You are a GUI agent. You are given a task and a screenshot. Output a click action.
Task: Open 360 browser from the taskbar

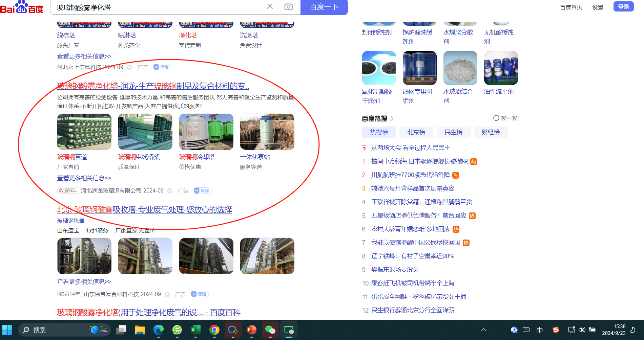tap(177, 330)
